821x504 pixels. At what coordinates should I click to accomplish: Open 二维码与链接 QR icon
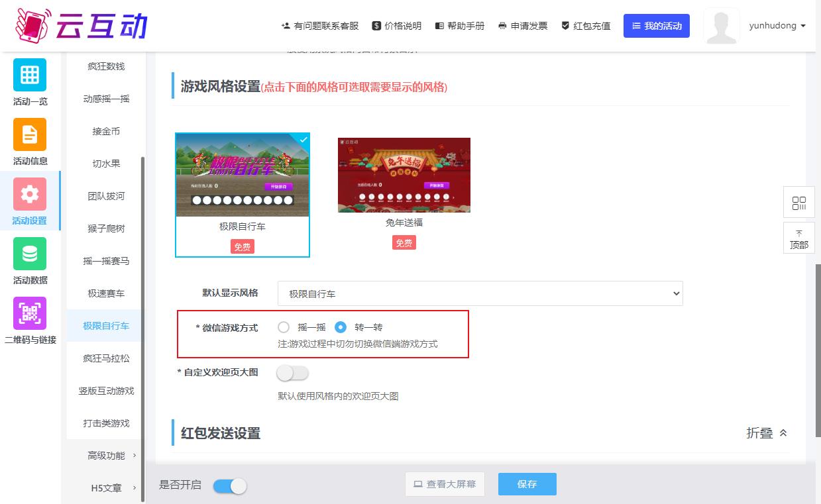pos(30,313)
